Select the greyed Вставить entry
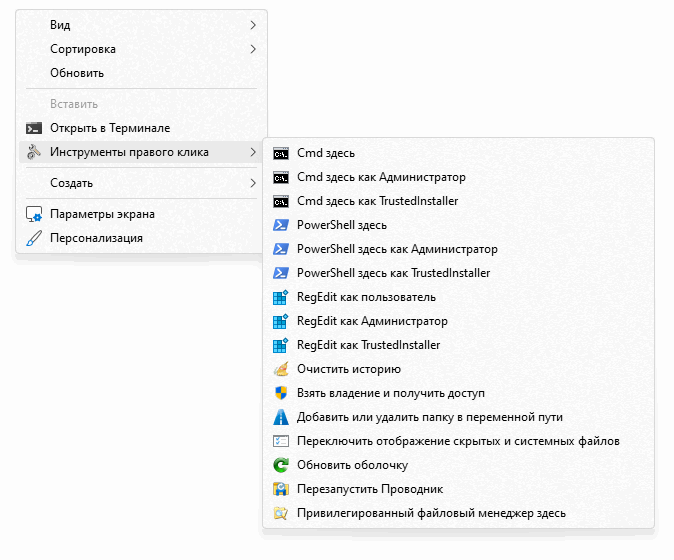Image resolution: width=674 pixels, height=560 pixels. (141, 104)
